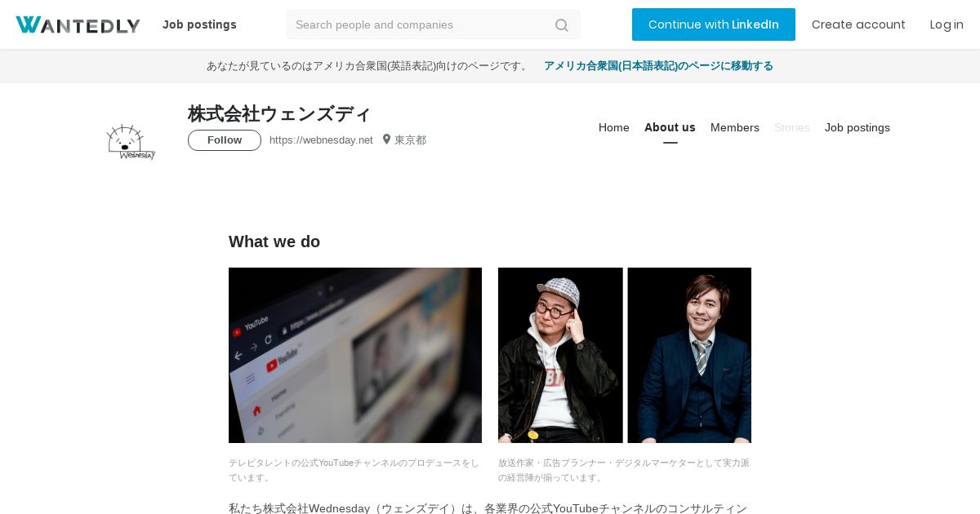Click the 東京都 location text
Viewport: 980px width, 514px height.
[411, 140]
